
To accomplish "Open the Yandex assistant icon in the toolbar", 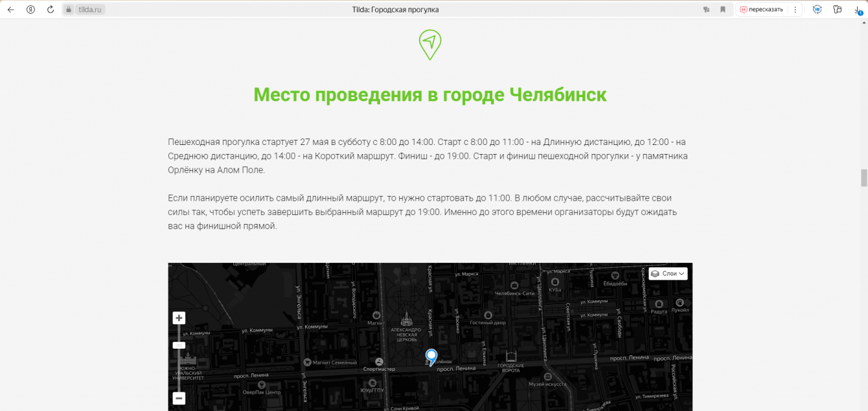I will pos(817,10).
